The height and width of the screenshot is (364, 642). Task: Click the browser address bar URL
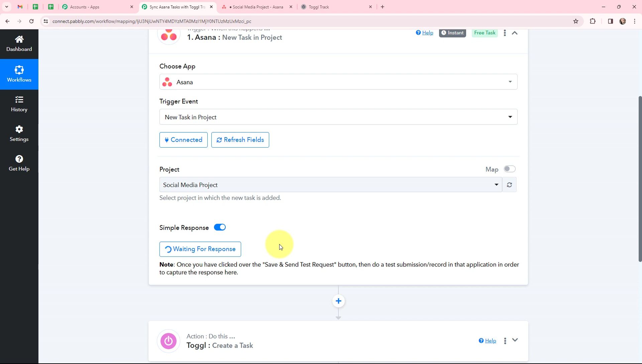(152, 21)
